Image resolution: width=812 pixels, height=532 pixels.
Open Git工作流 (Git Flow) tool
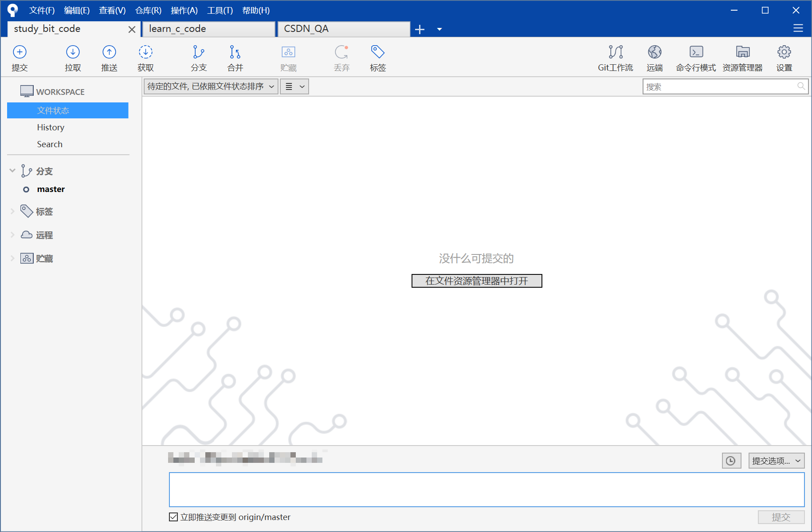click(x=616, y=58)
